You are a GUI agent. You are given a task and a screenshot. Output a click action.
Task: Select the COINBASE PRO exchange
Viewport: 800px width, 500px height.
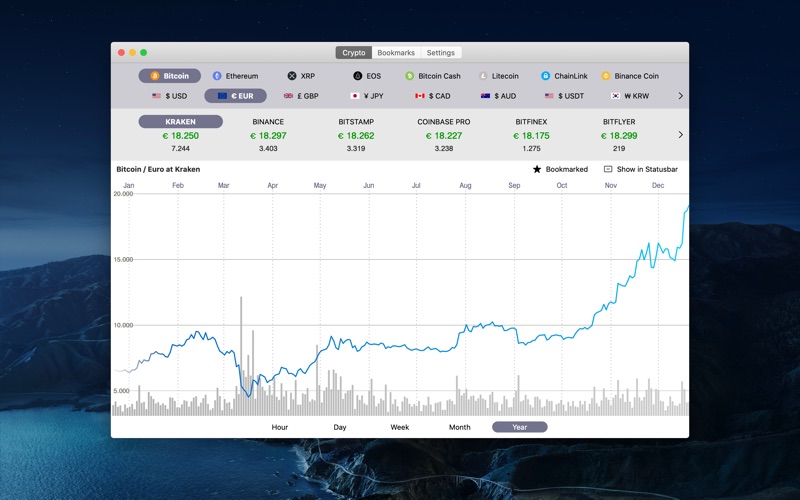pos(444,122)
